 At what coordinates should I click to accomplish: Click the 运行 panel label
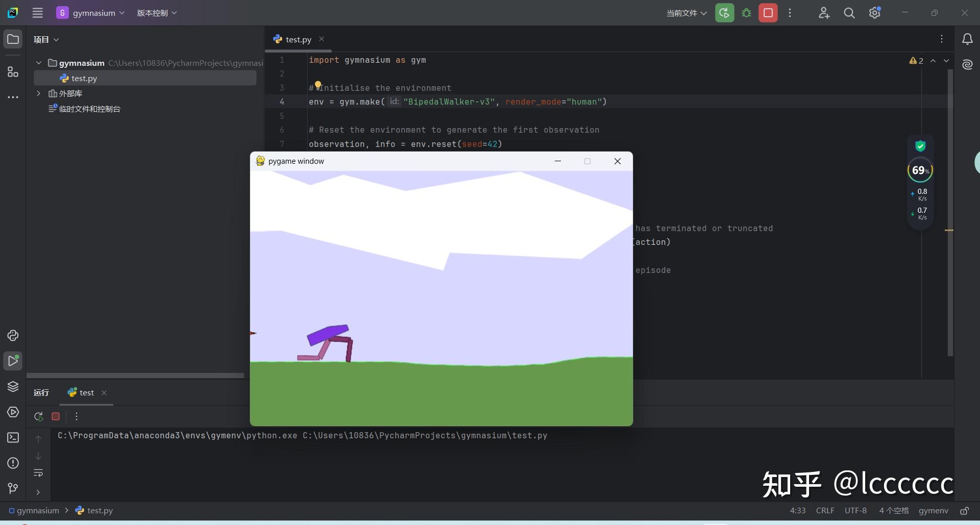coord(41,392)
